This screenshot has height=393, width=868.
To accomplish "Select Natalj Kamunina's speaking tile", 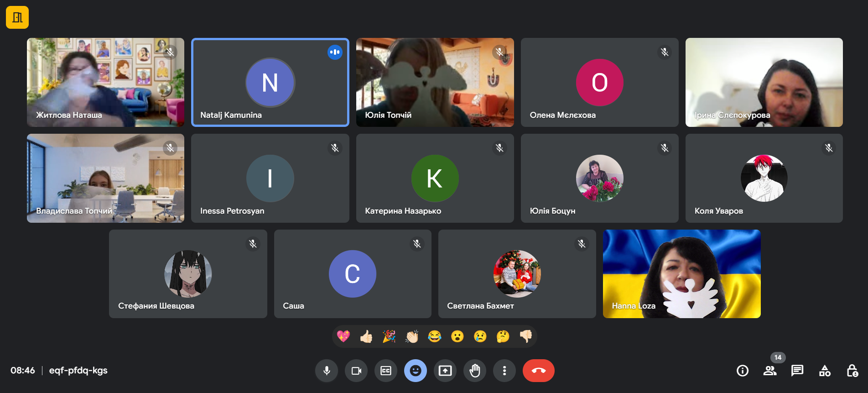I will (x=270, y=82).
